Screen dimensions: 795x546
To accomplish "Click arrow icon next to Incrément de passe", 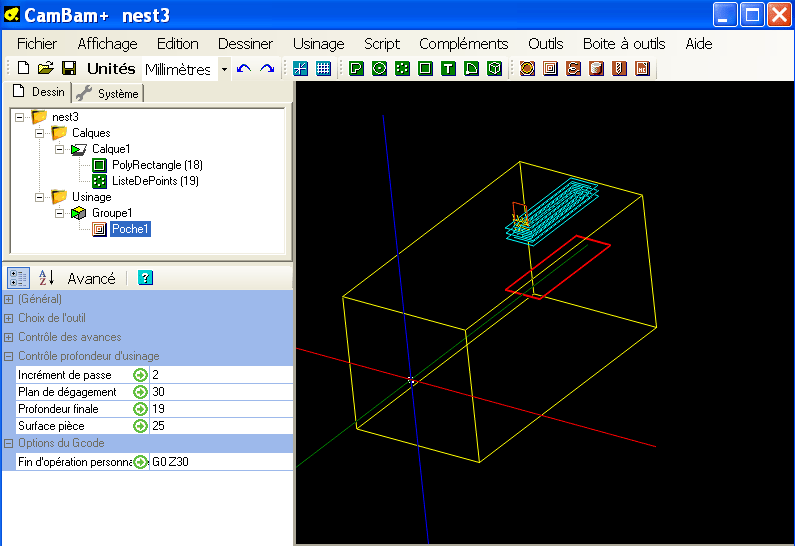I will coord(140,375).
